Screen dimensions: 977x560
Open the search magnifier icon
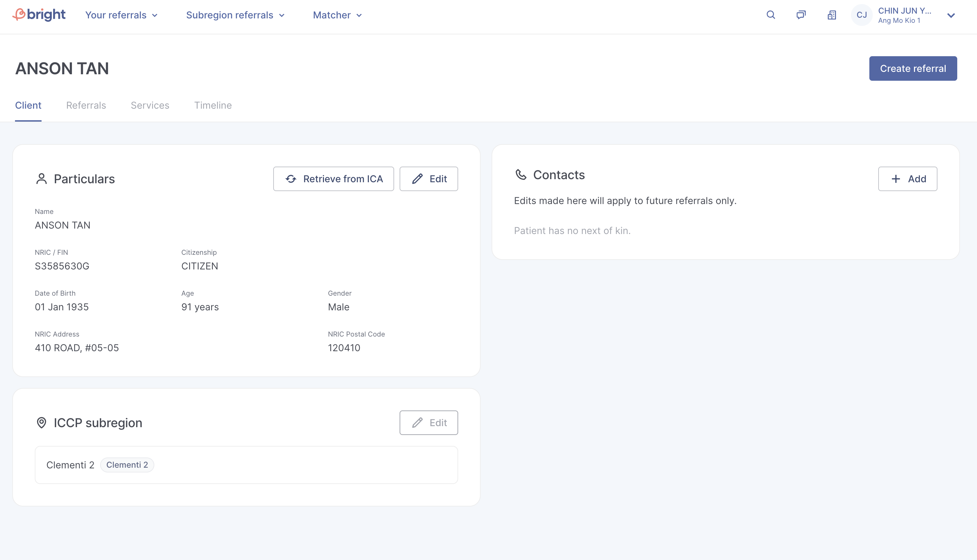click(x=771, y=15)
